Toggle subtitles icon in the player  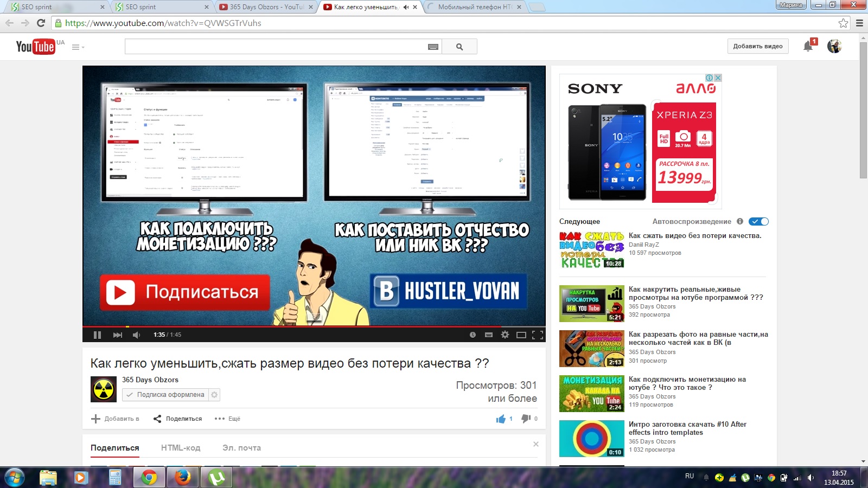pyautogui.click(x=488, y=335)
